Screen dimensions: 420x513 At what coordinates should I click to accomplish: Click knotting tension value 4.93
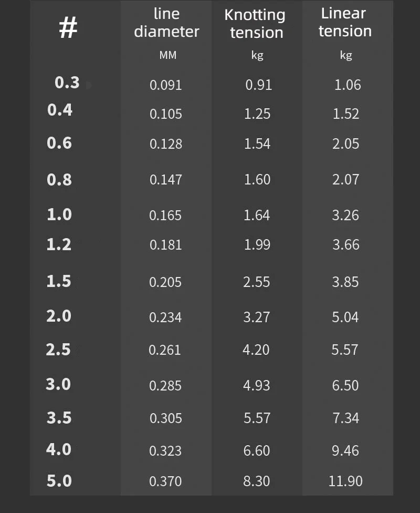click(256, 385)
